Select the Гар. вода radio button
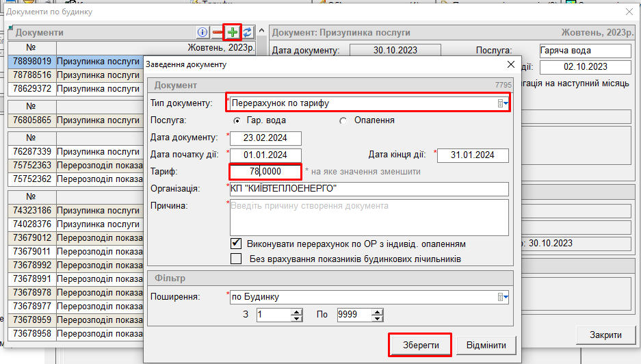The image size is (641, 364). pos(237,120)
